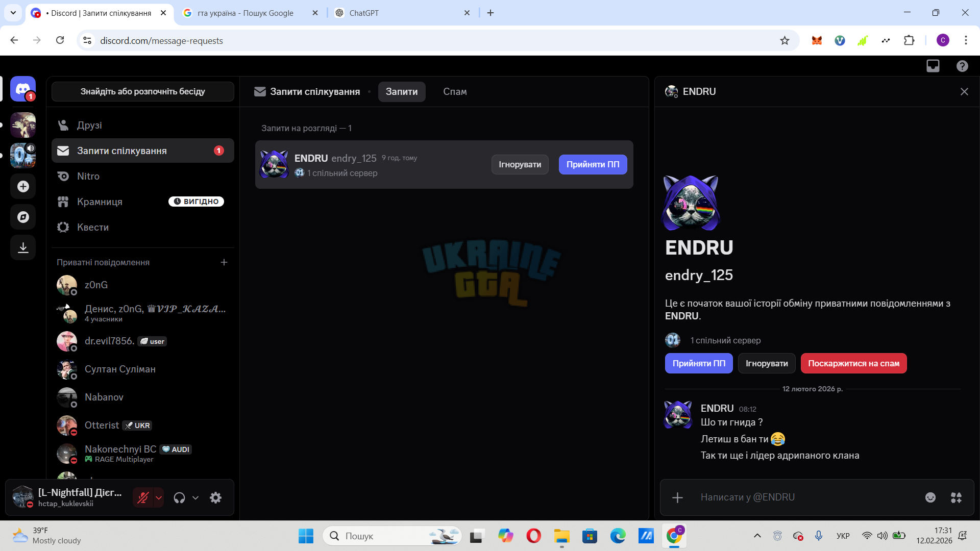
Task: Create a new private message with plus icon
Action: pos(224,262)
